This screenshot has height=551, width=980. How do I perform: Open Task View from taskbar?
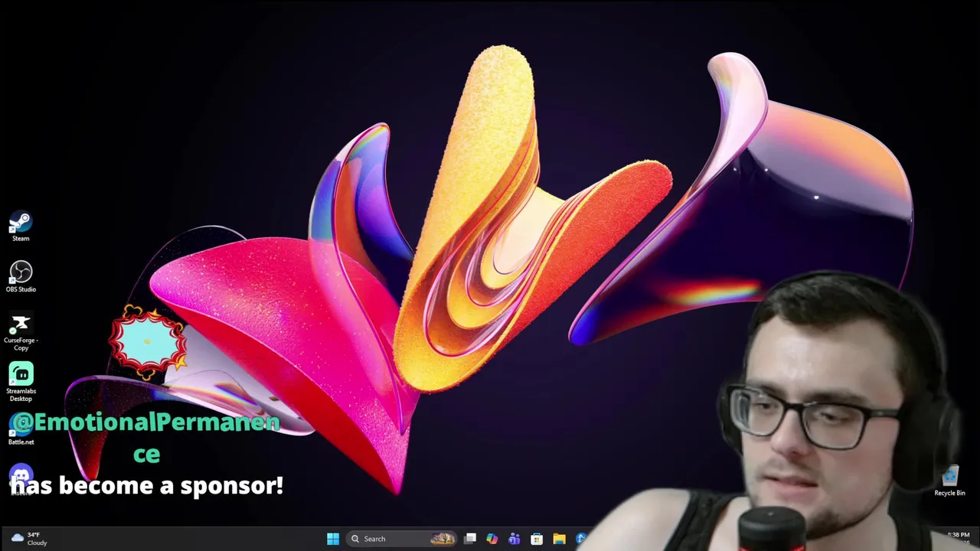click(x=470, y=539)
